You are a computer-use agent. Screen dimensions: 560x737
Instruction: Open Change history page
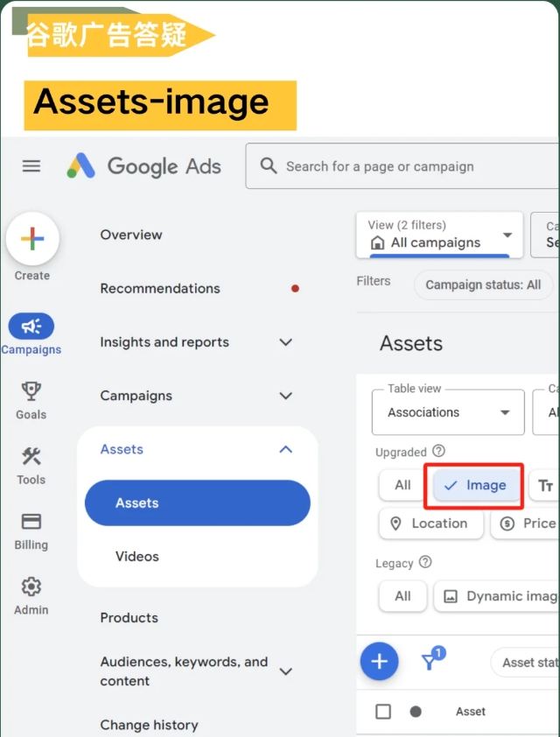149,725
